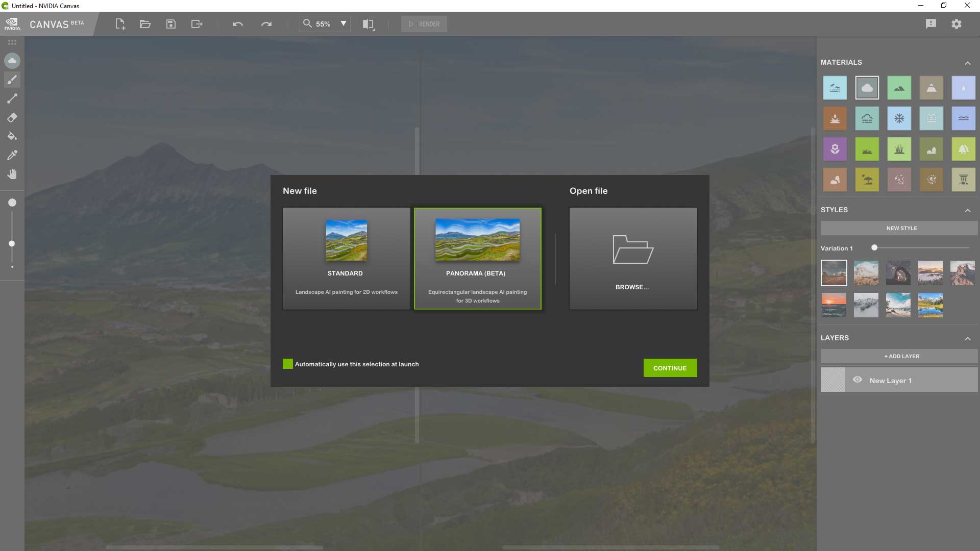This screenshot has width=980, height=551.
Task: Open the zoom percentage dropdown
Action: click(344, 23)
